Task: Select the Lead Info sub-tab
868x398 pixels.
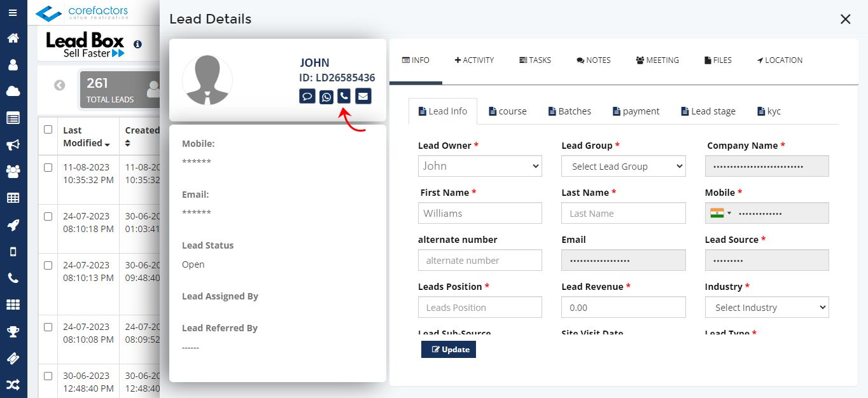Action: coord(443,111)
